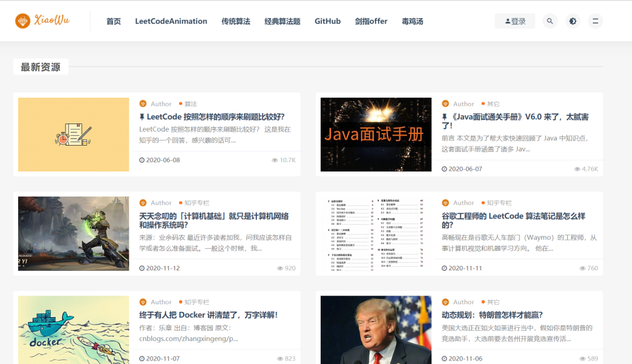The width and height of the screenshot is (632, 364).
Task: Select 传统算法 navigation item
Action: coord(236,21)
